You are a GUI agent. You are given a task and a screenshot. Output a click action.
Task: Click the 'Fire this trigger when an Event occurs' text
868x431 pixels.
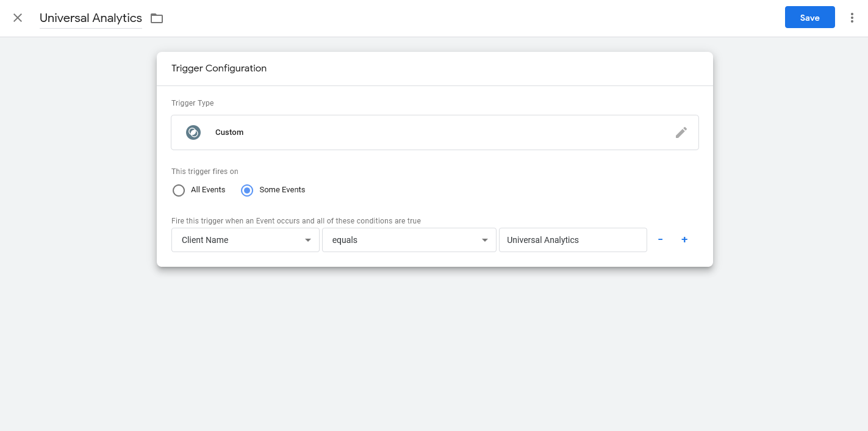(296, 221)
